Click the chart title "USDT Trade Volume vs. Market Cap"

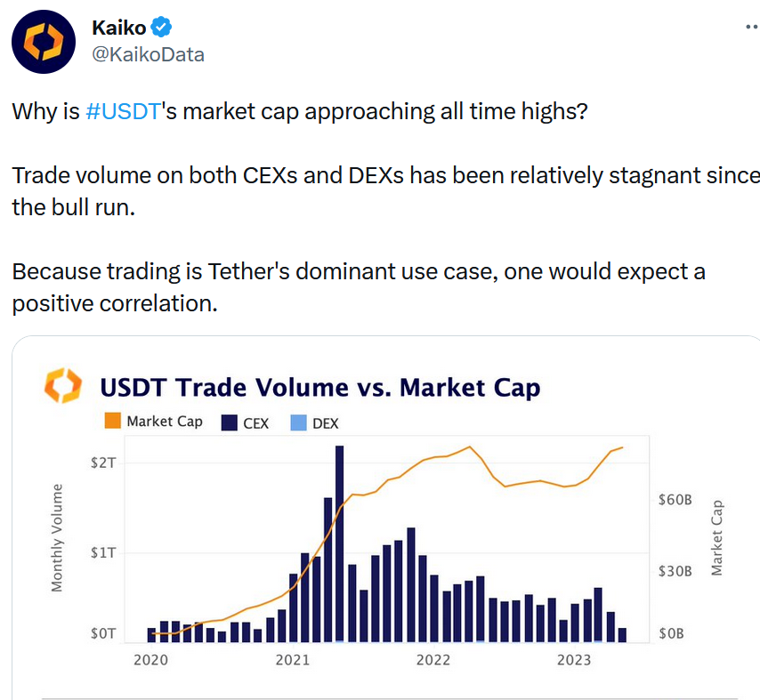point(320,388)
